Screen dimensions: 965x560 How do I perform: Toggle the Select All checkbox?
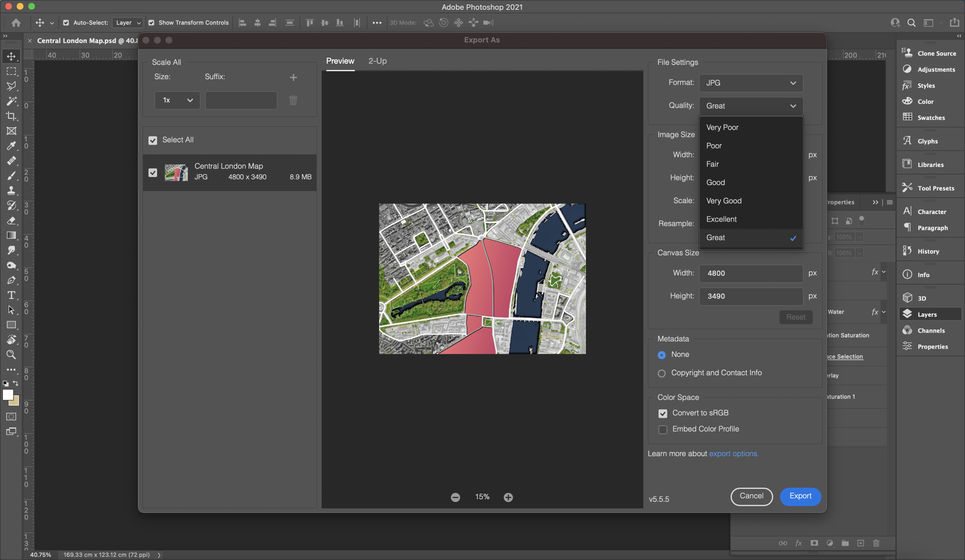click(153, 140)
